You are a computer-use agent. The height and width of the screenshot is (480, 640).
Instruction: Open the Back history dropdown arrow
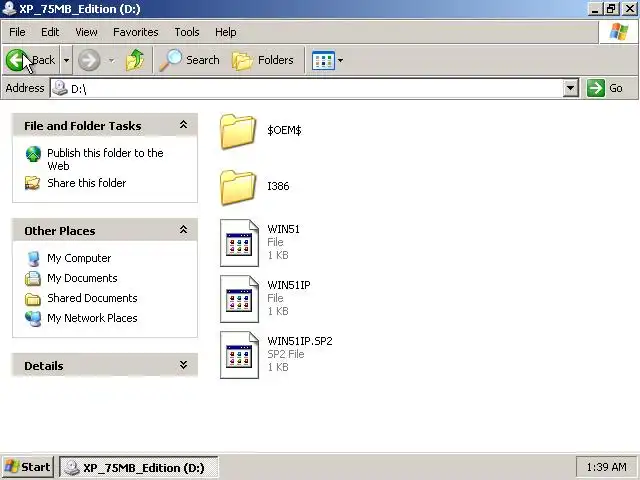pos(66,60)
